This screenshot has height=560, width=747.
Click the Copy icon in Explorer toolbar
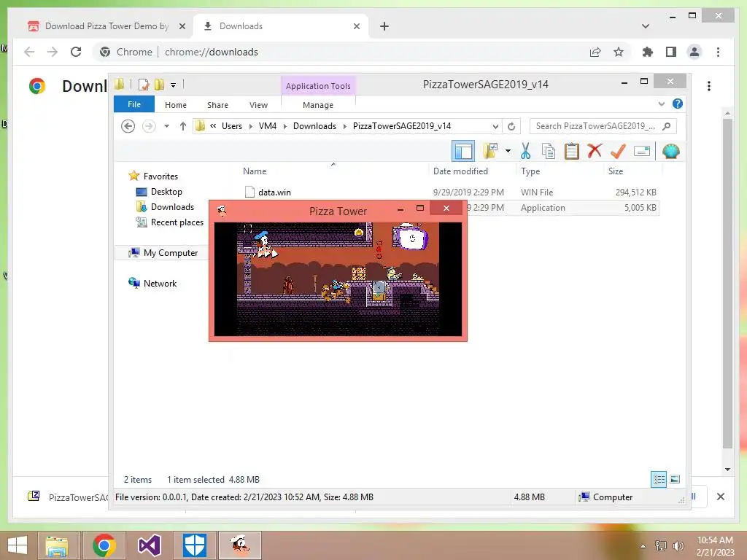[549, 151]
